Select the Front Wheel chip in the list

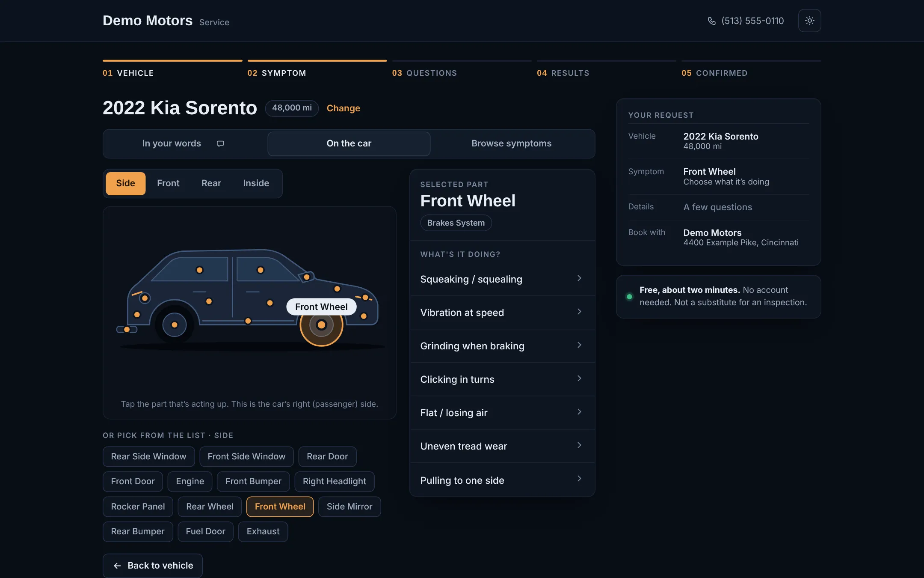[x=280, y=506]
